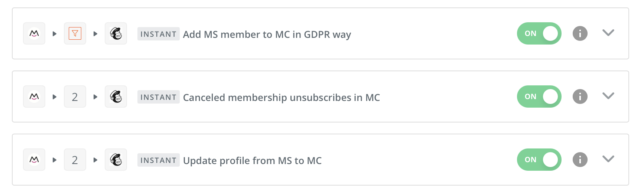Open zap 'Add MS member to MC in GDPR way'
Image resolution: width=644 pixels, height=193 pixels.
point(267,34)
